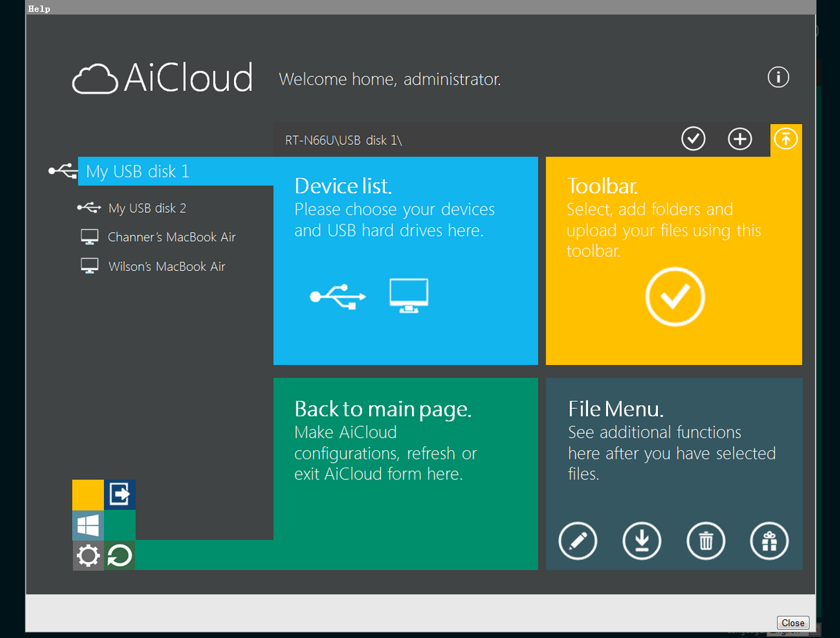Image resolution: width=840 pixels, height=638 pixels.
Task: Click the Close button at bottom right
Action: tap(793, 623)
